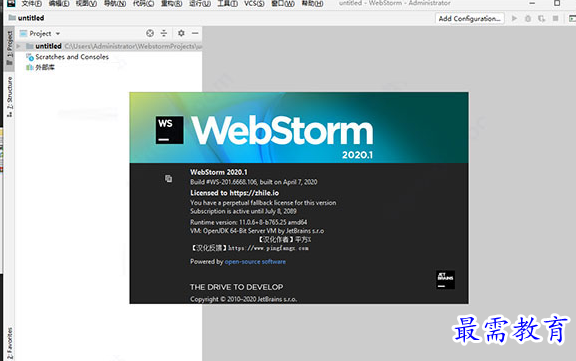Screen dimensions: 576x361
Task: Open the 工具(T) menu
Action: click(227, 4)
